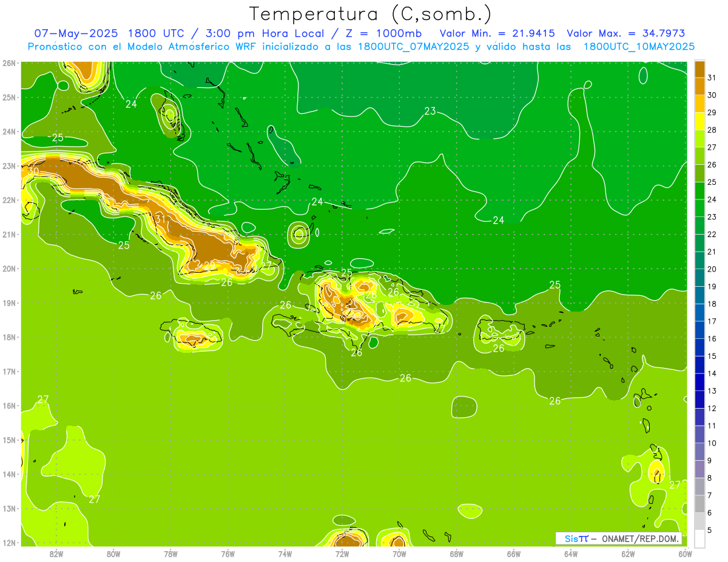The height and width of the screenshot is (562, 728).
Task: Click the '30' contour label over western Cuba
Action: 33,172
